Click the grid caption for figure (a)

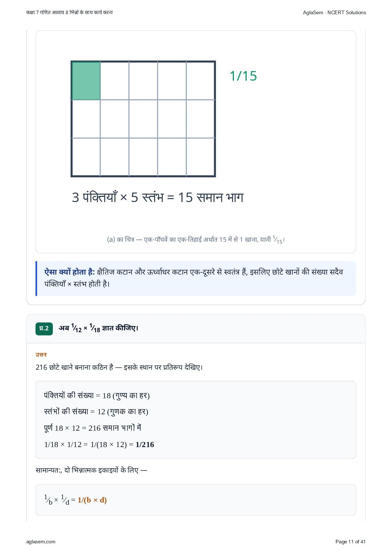pyautogui.click(x=196, y=240)
